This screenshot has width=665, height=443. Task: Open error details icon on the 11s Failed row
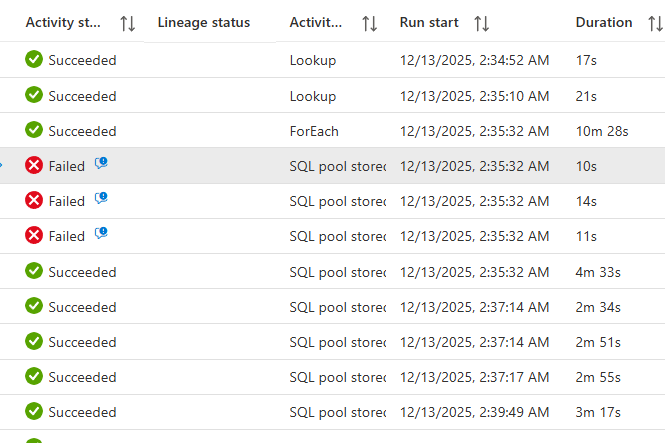101,235
